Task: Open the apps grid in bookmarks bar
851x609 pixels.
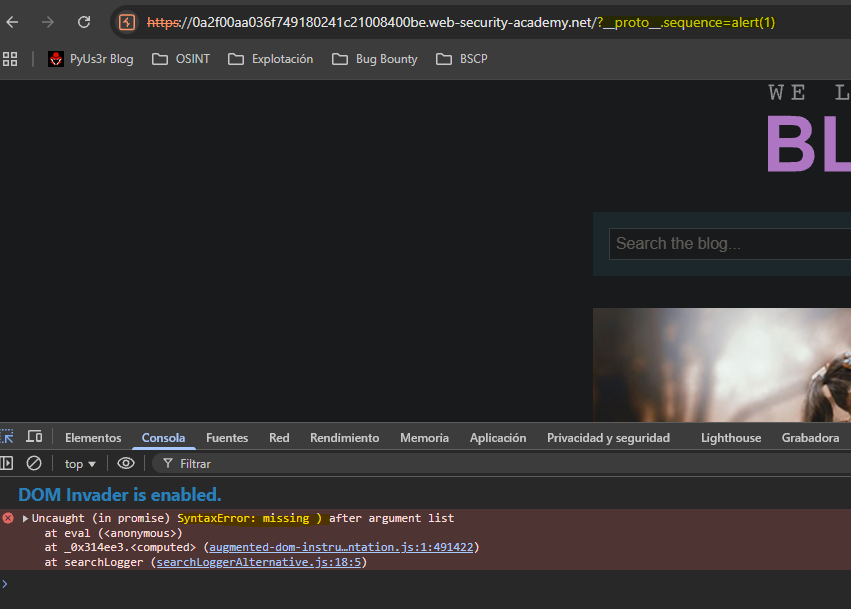Action: pos(11,59)
